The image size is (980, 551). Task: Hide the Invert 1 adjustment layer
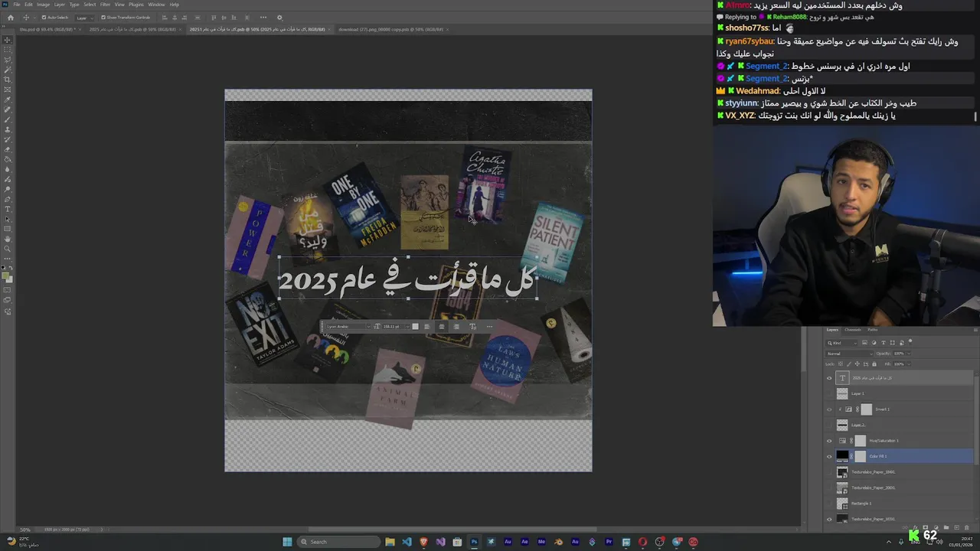pos(828,409)
